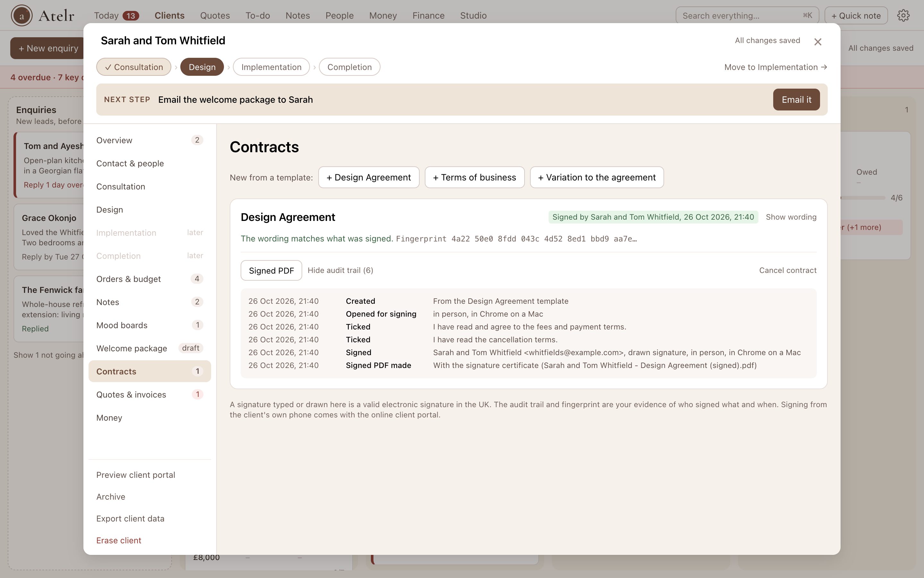The image size is (924, 578).
Task: Click Archive in the sidebar
Action: (x=111, y=496)
